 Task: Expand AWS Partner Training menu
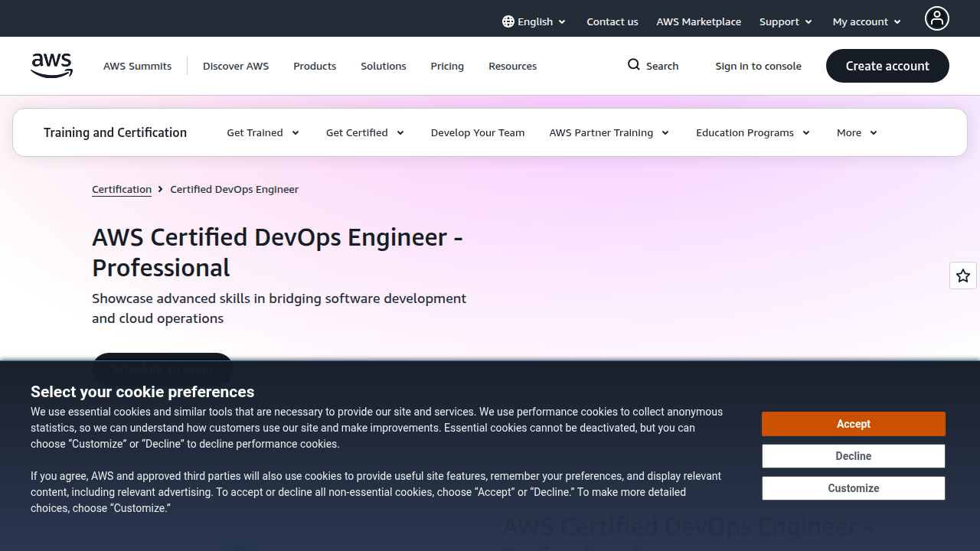609,132
